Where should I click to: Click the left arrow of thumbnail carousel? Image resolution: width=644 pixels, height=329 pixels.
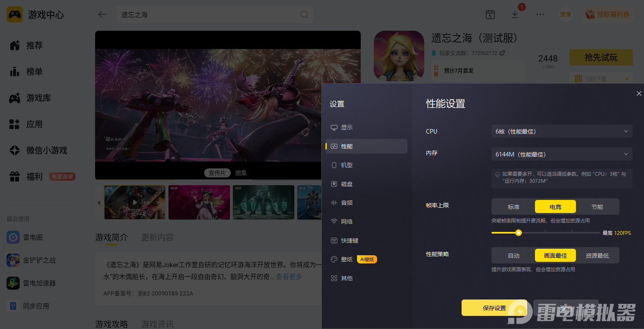click(99, 202)
